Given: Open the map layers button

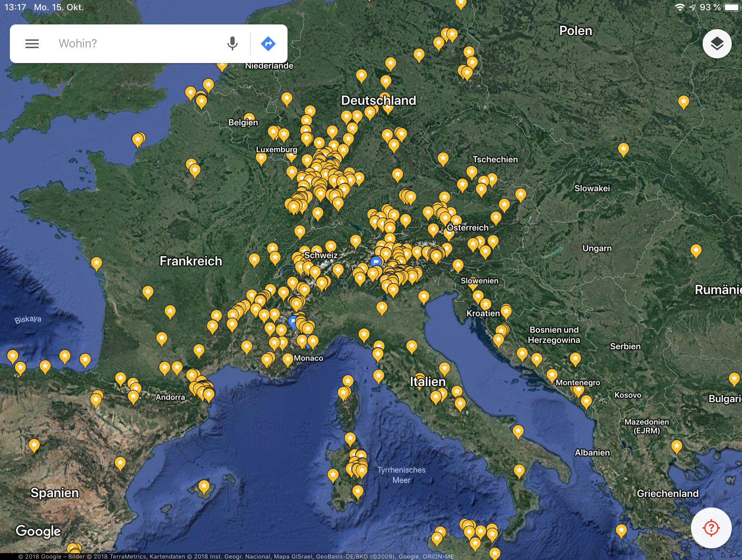Looking at the screenshot, I should pyautogui.click(x=716, y=44).
